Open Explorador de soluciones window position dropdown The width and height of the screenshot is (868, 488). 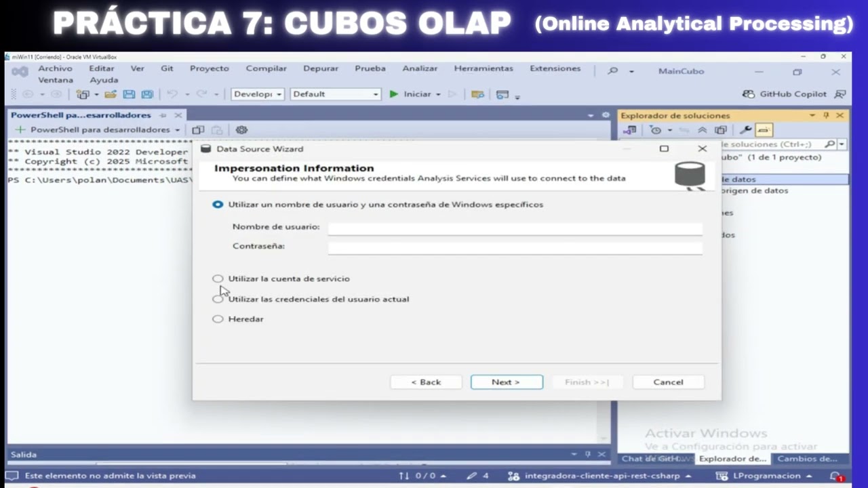(x=812, y=115)
